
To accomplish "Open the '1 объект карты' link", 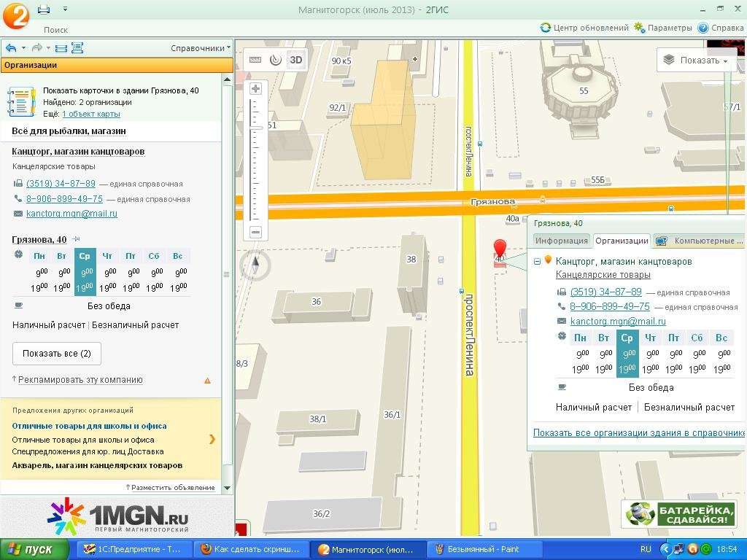I will pos(91,114).
